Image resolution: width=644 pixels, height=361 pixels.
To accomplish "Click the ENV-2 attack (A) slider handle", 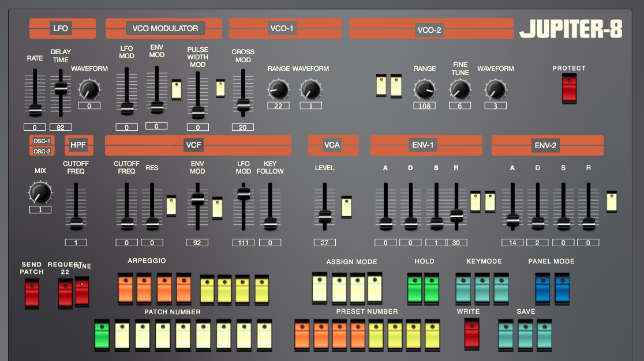I will tap(512, 221).
